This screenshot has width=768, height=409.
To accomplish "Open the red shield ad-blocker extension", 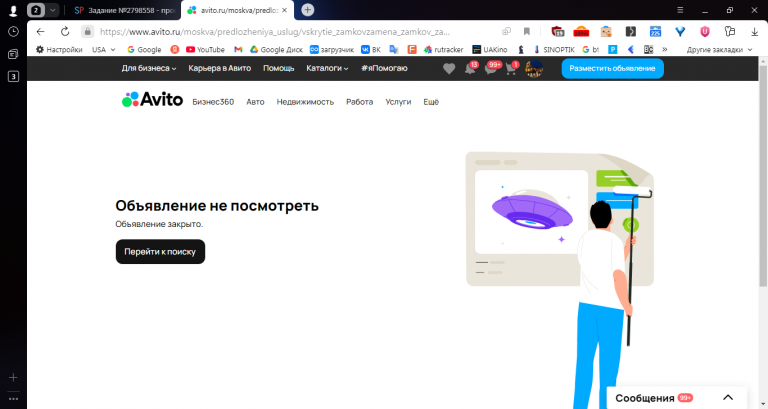I will pos(557,31).
